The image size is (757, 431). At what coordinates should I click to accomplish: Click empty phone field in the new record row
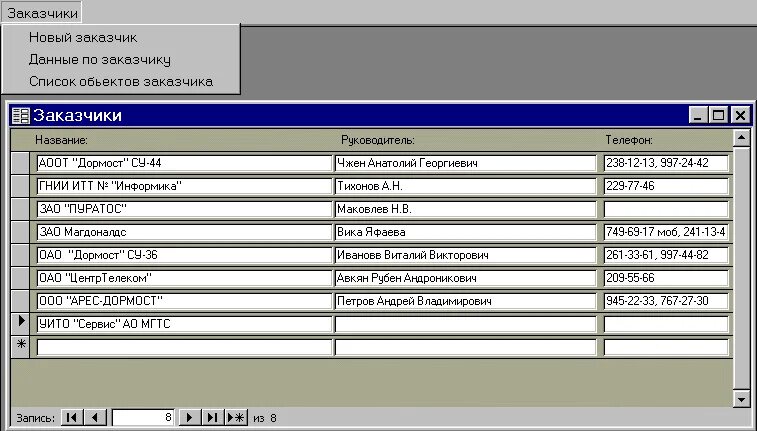[666, 347]
